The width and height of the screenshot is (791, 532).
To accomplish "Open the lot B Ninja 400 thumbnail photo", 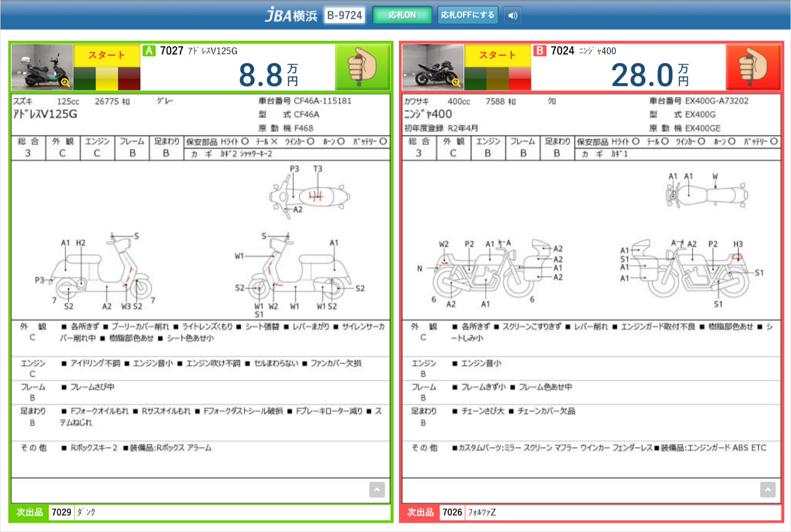I will [x=433, y=67].
